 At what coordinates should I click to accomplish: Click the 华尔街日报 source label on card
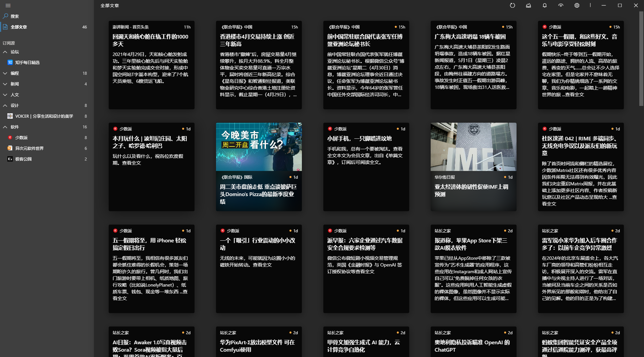coord(445,177)
